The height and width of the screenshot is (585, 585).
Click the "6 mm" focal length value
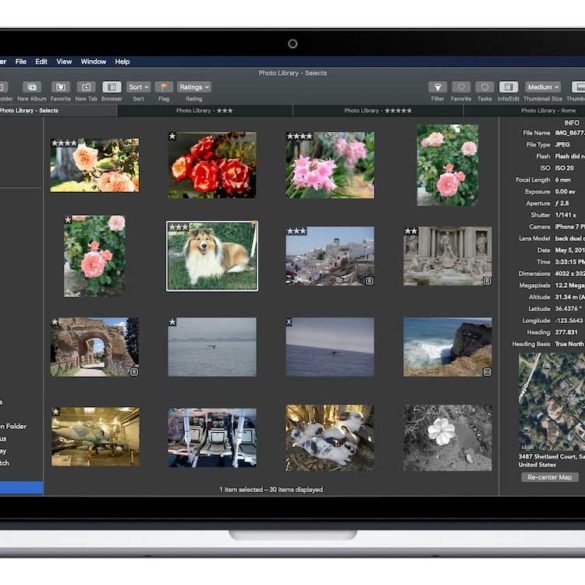pyautogui.click(x=563, y=180)
